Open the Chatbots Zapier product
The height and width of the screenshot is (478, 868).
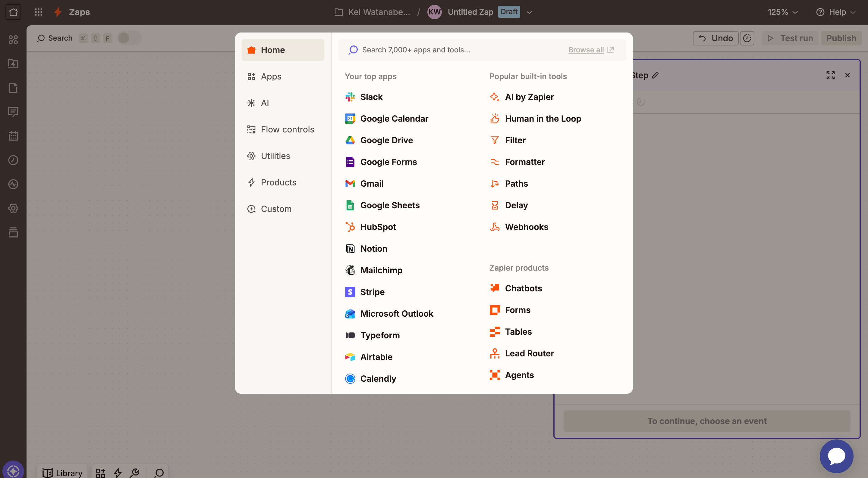(x=523, y=288)
